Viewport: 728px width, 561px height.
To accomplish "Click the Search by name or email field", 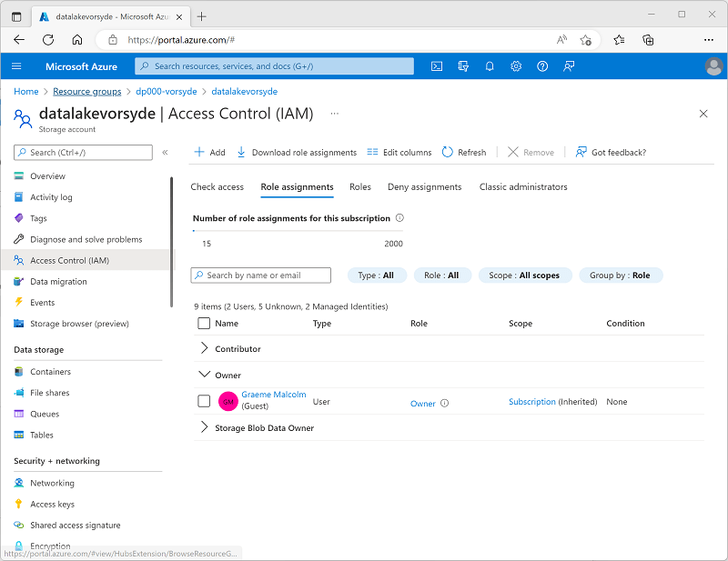I will (260, 275).
